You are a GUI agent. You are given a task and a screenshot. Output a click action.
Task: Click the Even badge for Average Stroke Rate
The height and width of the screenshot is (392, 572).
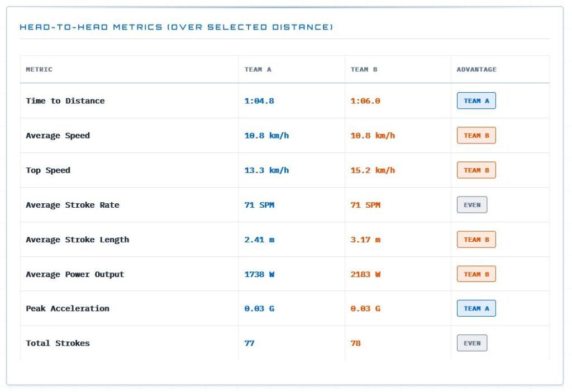coord(471,204)
